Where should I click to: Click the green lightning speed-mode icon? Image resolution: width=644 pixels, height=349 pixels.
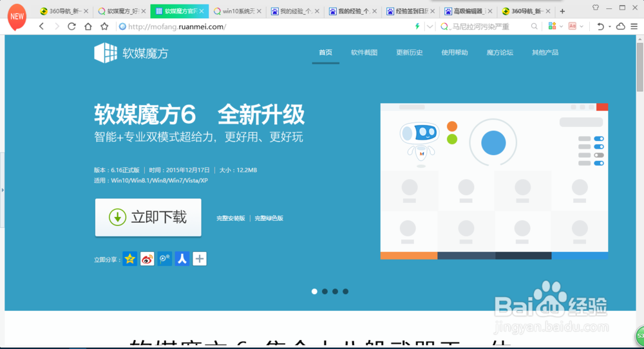click(x=417, y=26)
